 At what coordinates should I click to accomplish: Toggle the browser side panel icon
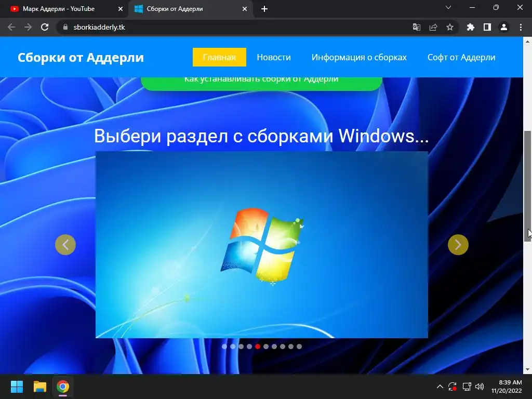487,27
